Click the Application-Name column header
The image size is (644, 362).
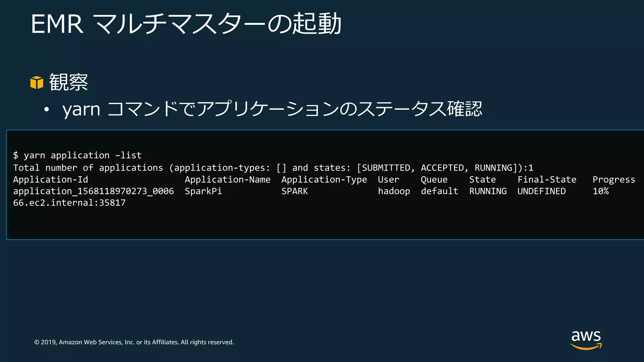pyautogui.click(x=227, y=179)
